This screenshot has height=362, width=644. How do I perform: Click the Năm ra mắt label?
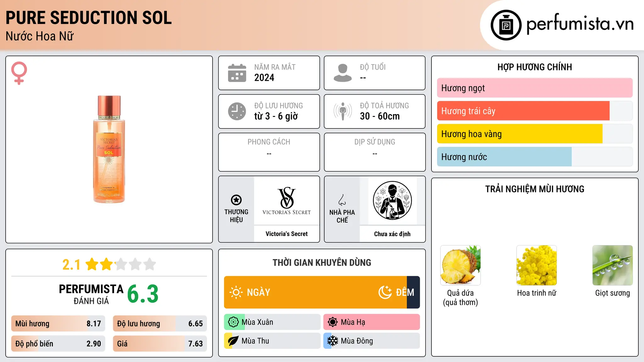(275, 67)
